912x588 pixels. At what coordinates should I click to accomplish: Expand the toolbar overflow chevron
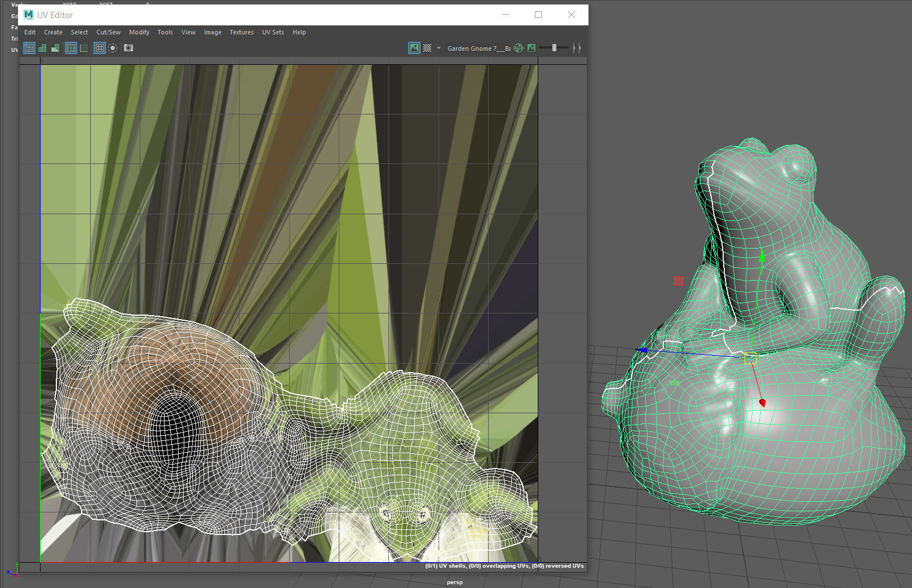coord(577,48)
